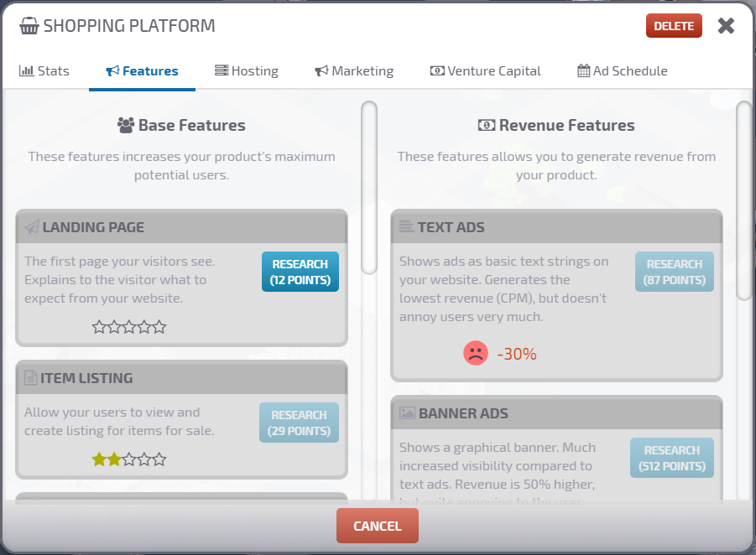756x555 pixels.
Task: Research Landing Page for 12 points
Action: click(x=300, y=272)
